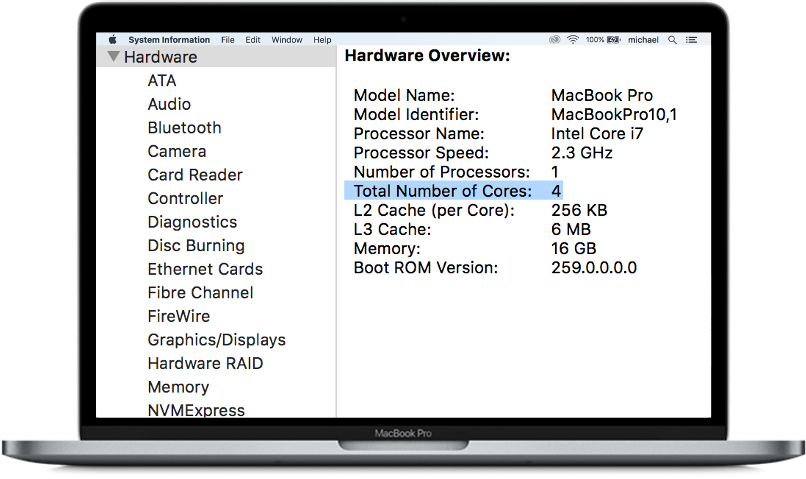Click highlighted Total Number of Cores label
Viewport: 806px width, 479px height.
[x=443, y=191]
